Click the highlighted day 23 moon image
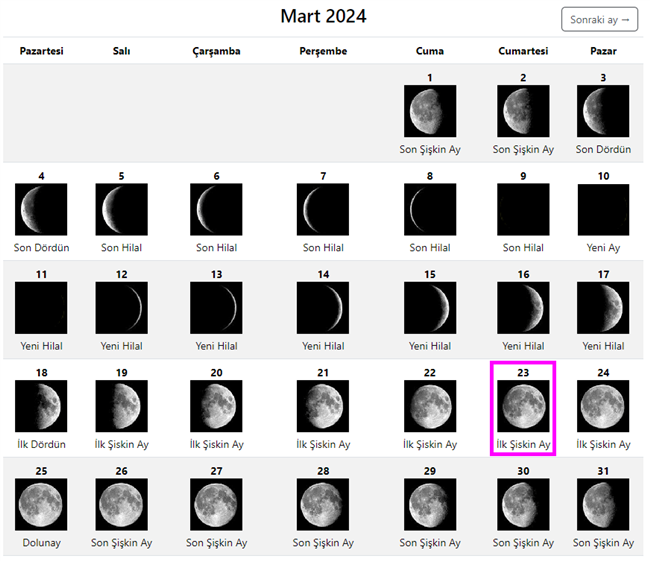Image resolution: width=650 pixels, height=561 pixels. pos(523,406)
